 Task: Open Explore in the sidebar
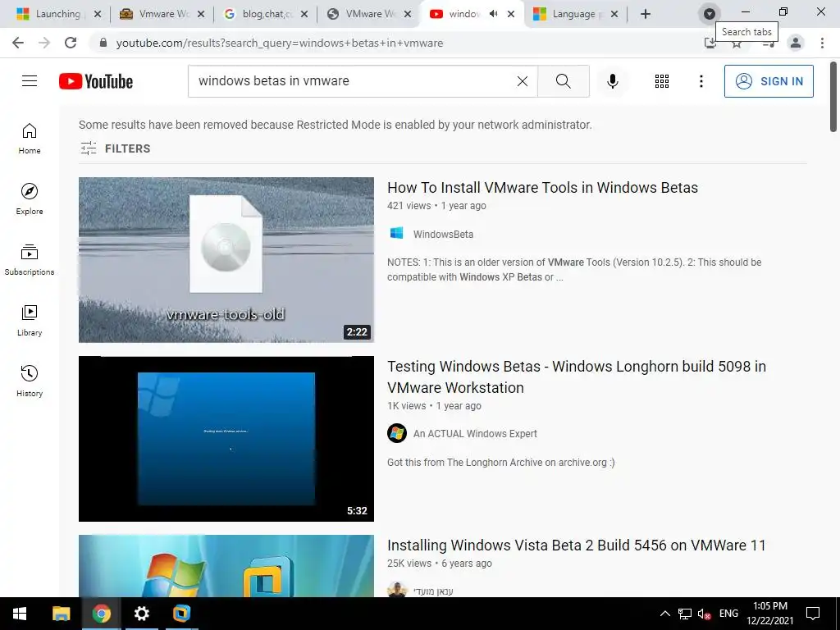point(30,199)
